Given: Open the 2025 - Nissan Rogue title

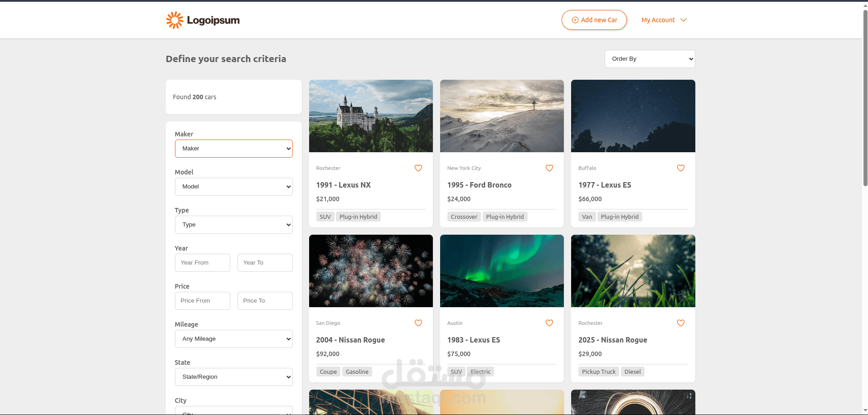Looking at the screenshot, I should pyautogui.click(x=613, y=340).
